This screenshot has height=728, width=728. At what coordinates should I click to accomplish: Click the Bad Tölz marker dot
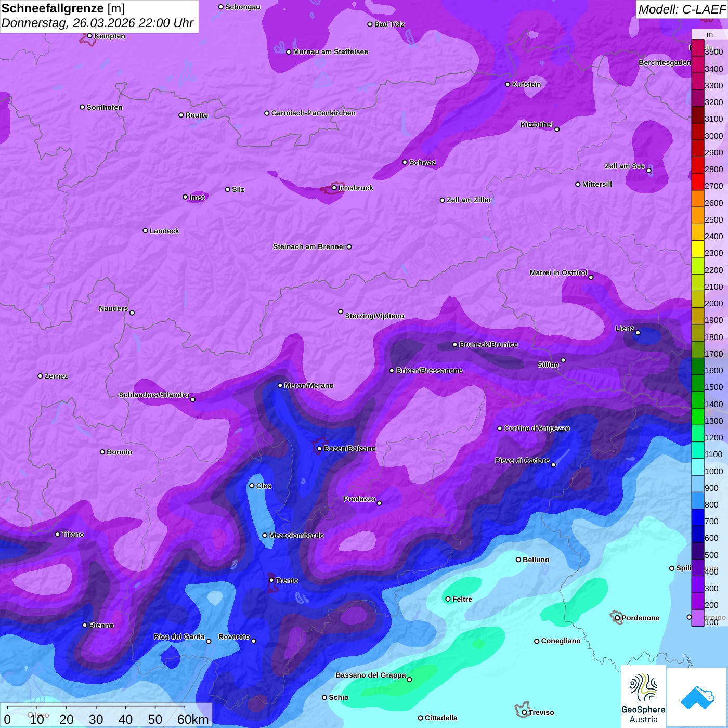(370, 24)
